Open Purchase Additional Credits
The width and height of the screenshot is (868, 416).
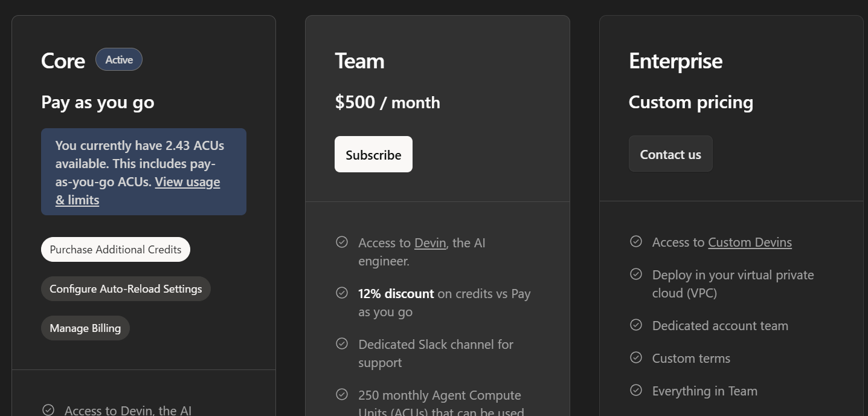tap(115, 249)
